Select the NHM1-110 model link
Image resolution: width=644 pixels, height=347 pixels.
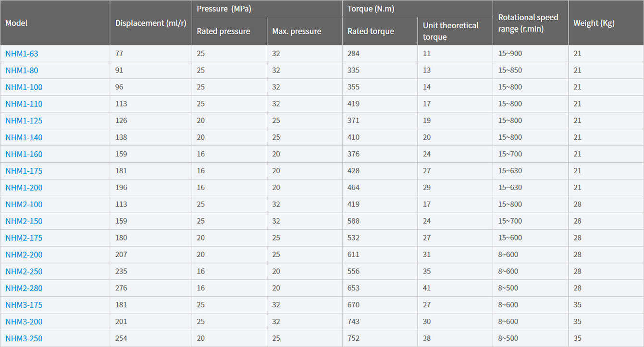24,104
